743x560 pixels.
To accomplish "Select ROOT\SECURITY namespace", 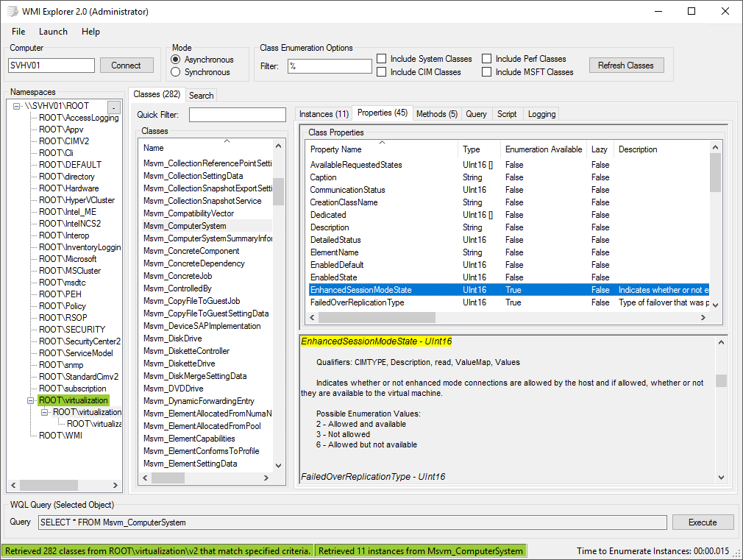I will (x=72, y=330).
